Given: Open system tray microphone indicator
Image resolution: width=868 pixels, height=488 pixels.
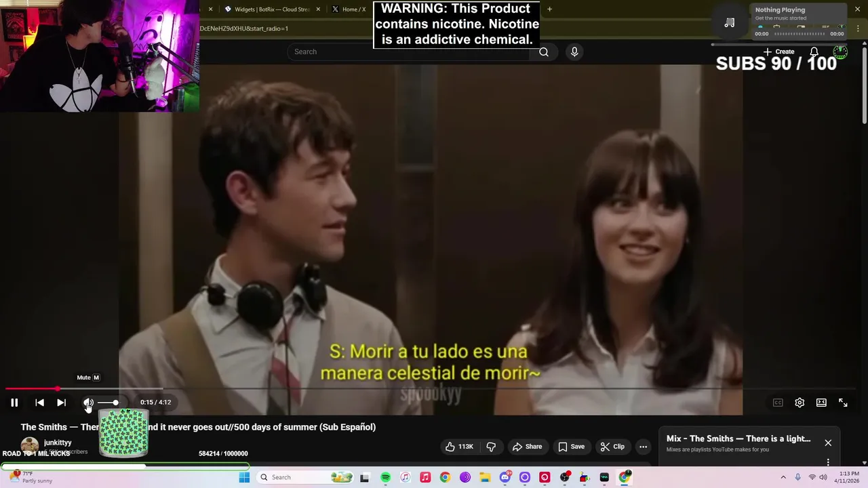Looking at the screenshot, I should coord(797,477).
